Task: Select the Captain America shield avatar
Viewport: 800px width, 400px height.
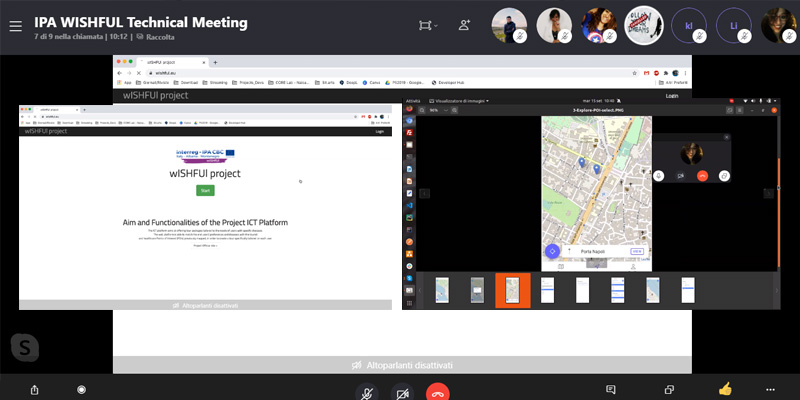Action: tap(598, 26)
